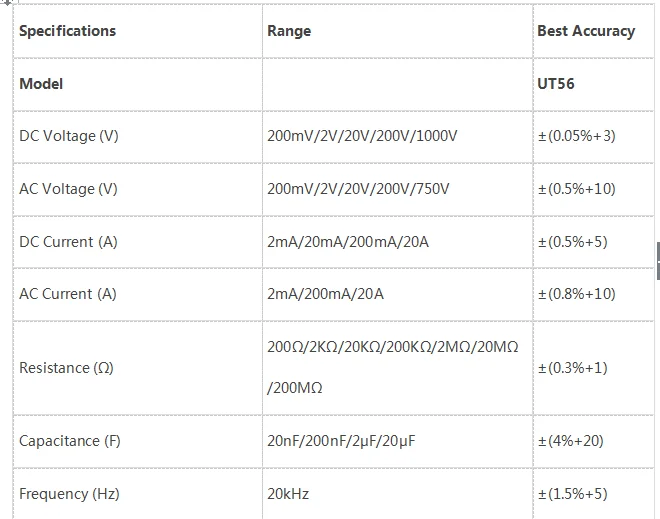The width and height of the screenshot is (660, 519).
Task: Select the Specifications header cell
Action: coord(138,31)
